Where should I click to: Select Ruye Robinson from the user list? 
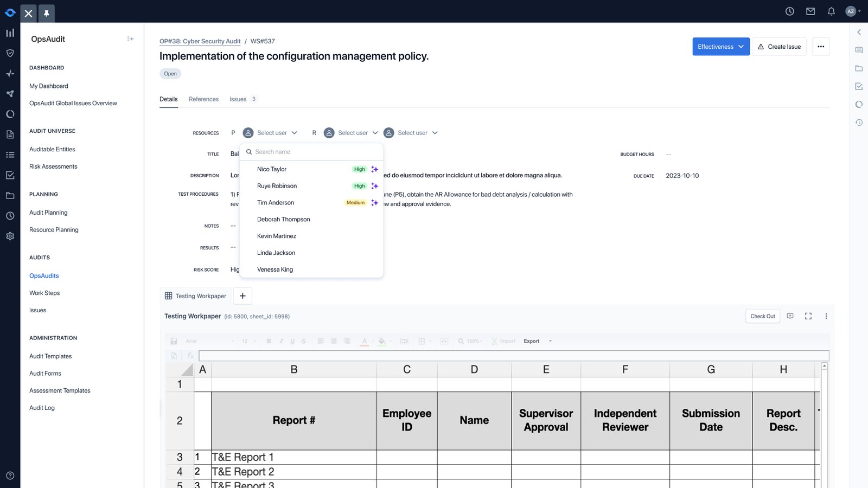pos(311,186)
